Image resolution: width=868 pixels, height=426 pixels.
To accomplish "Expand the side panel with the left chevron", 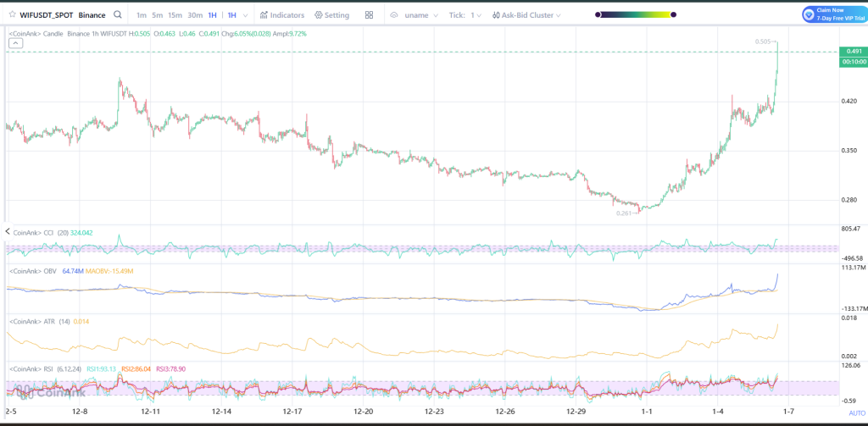I will (x=8, y=231).
